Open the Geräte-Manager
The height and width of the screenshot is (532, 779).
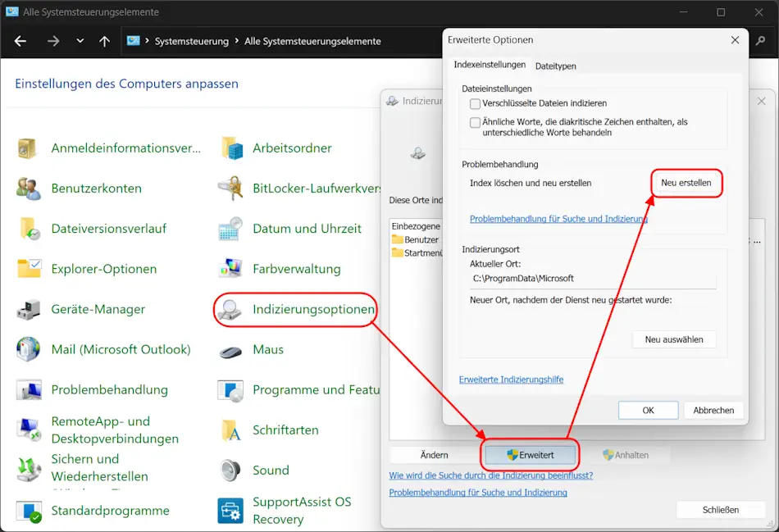click(100, 310)
